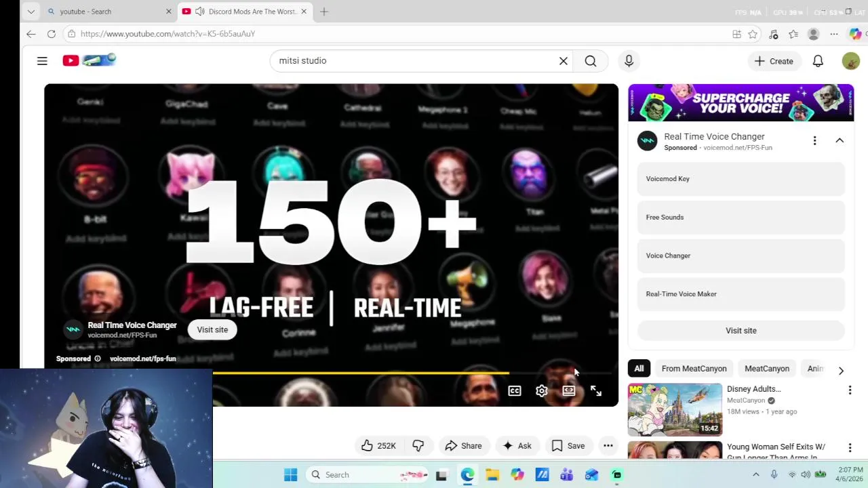Submit the YouTube search with magnifier
The height and width of the screenshot is (488, 868).
(x=591, y=61)
